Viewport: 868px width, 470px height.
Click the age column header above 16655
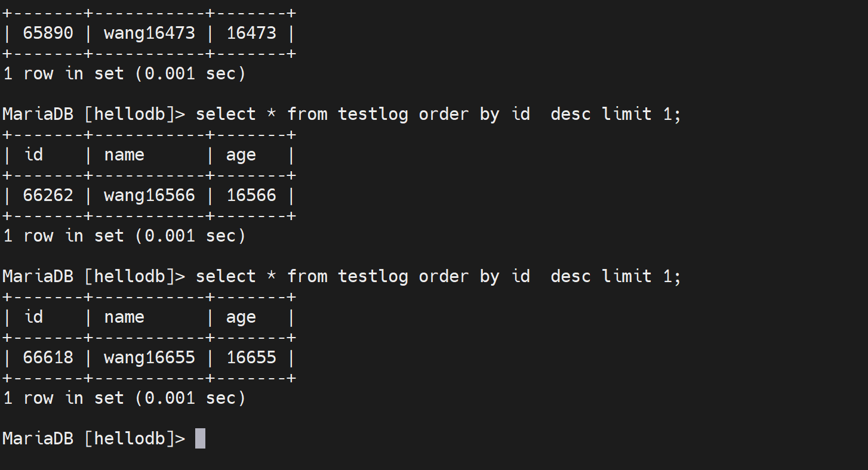pos(241,317)
